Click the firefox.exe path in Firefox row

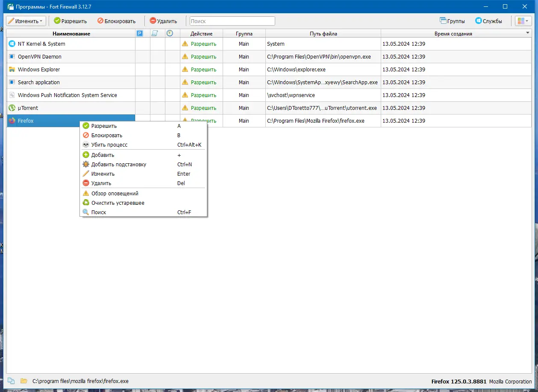[x=323, y=121]
